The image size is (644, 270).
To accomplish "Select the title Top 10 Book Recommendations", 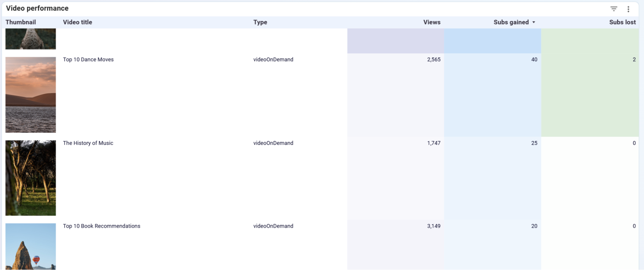I will coord(101,226).
